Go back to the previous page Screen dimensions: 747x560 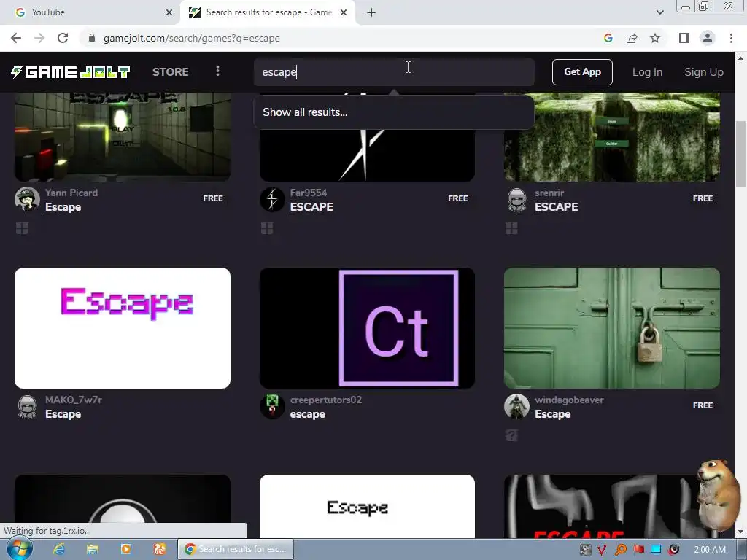pyautogui.click(x=16, y=38)
